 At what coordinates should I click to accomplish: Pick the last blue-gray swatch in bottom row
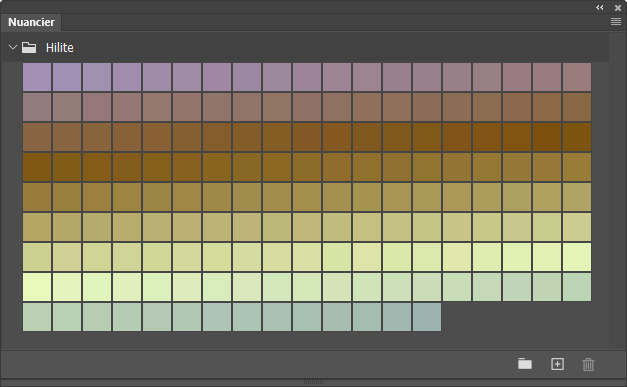coord(427,317)
